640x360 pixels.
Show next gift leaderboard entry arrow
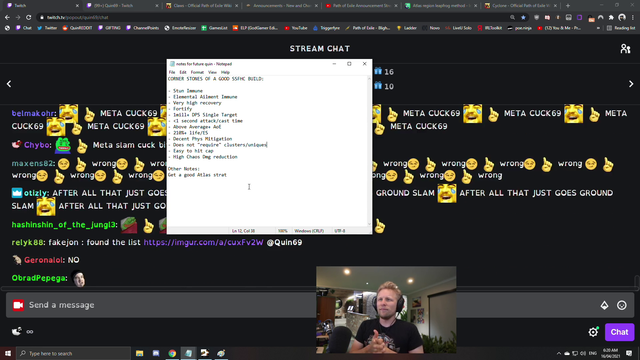coord(631,84)
